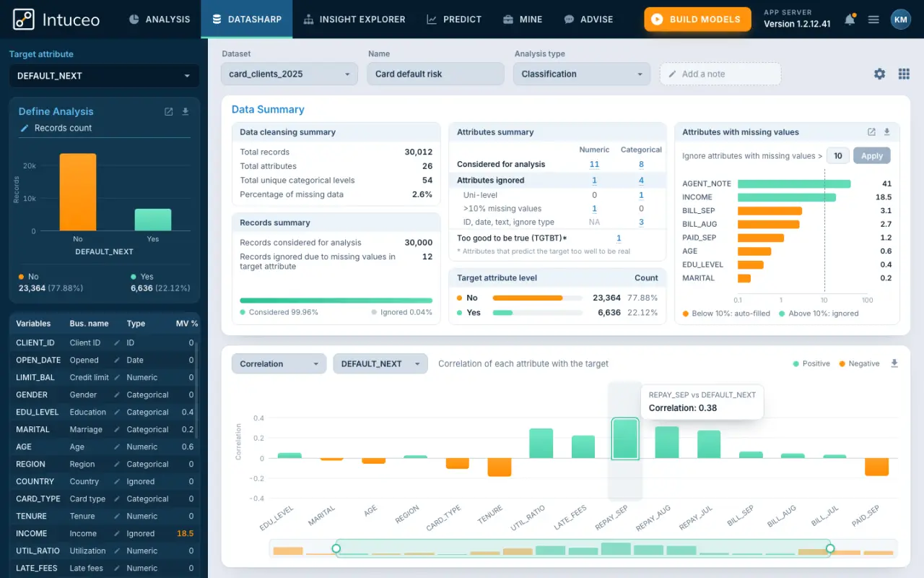Open the DEFAULT_NEXT dropdown above correlation chart
Viewport: 924px width, 578px height.
click(380, 363)
